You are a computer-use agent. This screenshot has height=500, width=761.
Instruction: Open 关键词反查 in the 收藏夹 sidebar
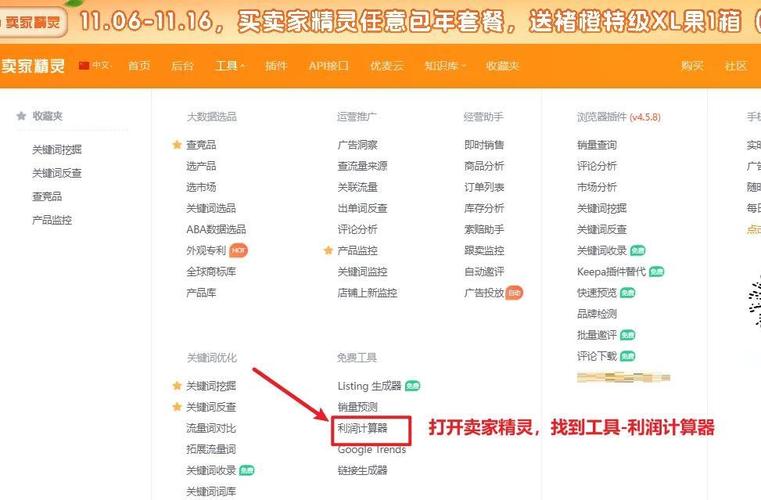coord(57,173)
